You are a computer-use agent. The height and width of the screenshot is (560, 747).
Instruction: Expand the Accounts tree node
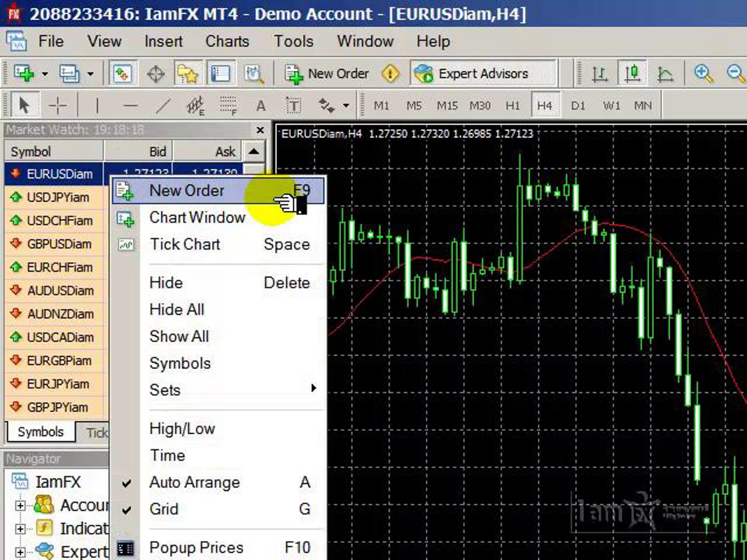(x=20, y=506)
